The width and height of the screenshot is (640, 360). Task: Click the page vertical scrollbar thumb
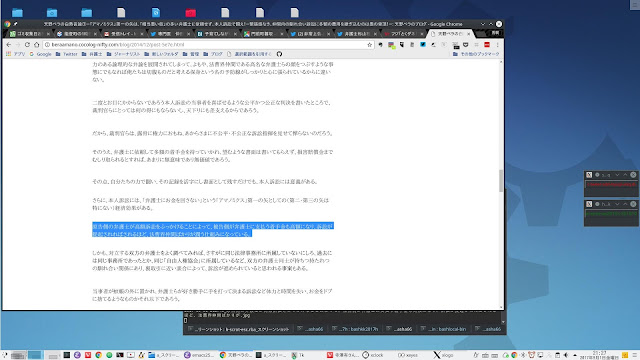tap(501, 180)
